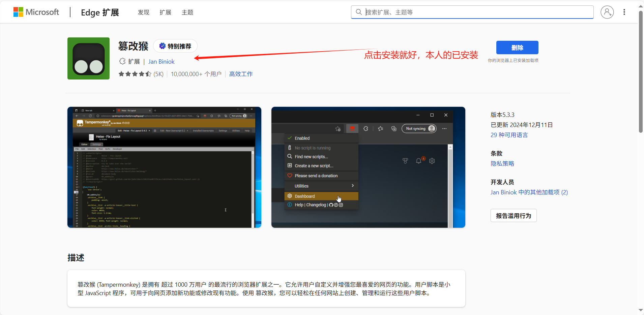Click the page vertical scrollbar thumb
This screenshot has width=644, height=315.
[x=641, y=72]
